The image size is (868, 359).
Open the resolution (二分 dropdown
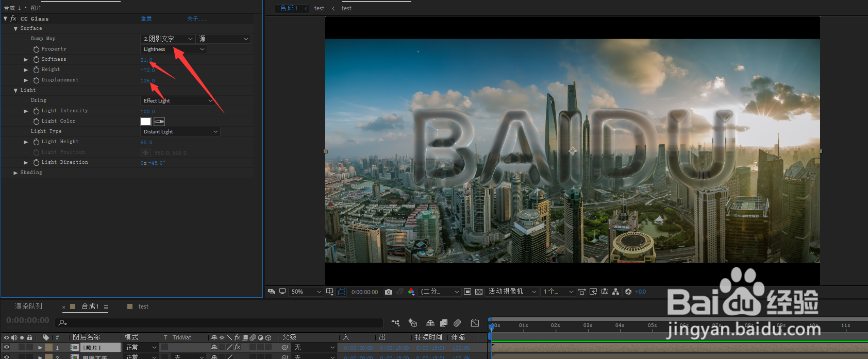point(440,292)
